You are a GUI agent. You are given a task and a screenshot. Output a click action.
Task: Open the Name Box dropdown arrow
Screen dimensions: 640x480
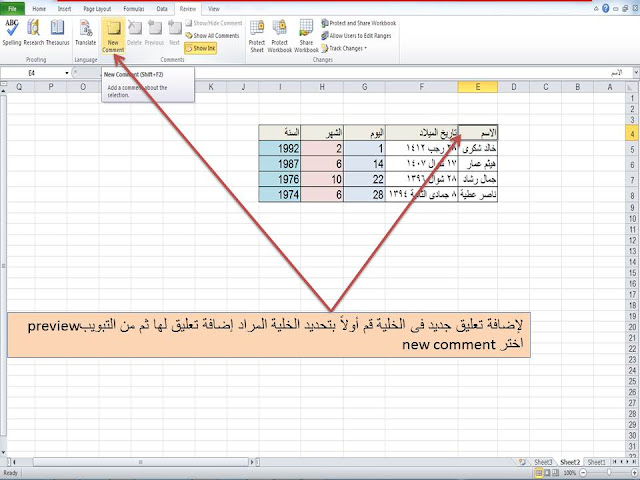click(x=67, y=73)
